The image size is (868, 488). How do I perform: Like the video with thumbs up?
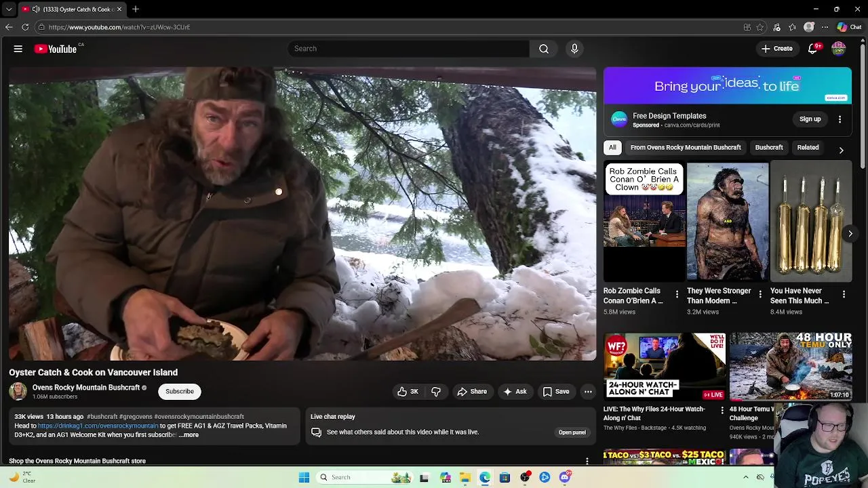pyautogui.click(x=408, y=392)
